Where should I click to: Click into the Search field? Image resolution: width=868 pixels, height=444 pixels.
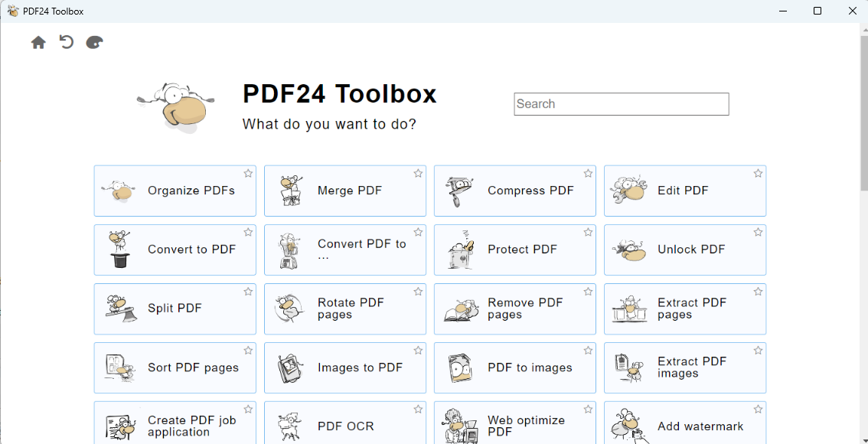click(x=621, y=104)
